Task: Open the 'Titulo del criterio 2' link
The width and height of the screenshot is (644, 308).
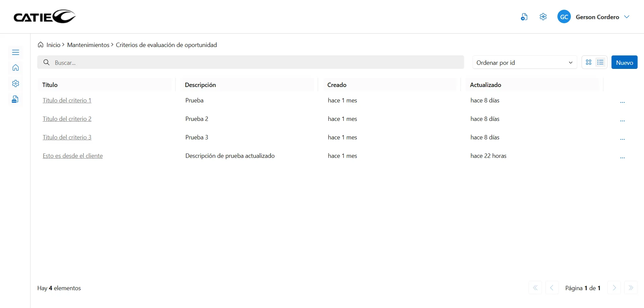Action: pos(67,119)
